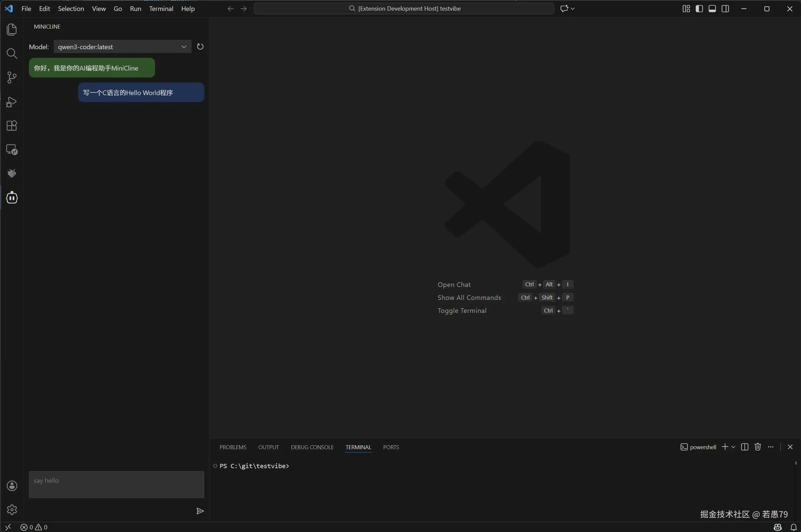Viewport: 801px width, 532px height.
Task: Open Source Control view
Action: (x=12, y=77)
